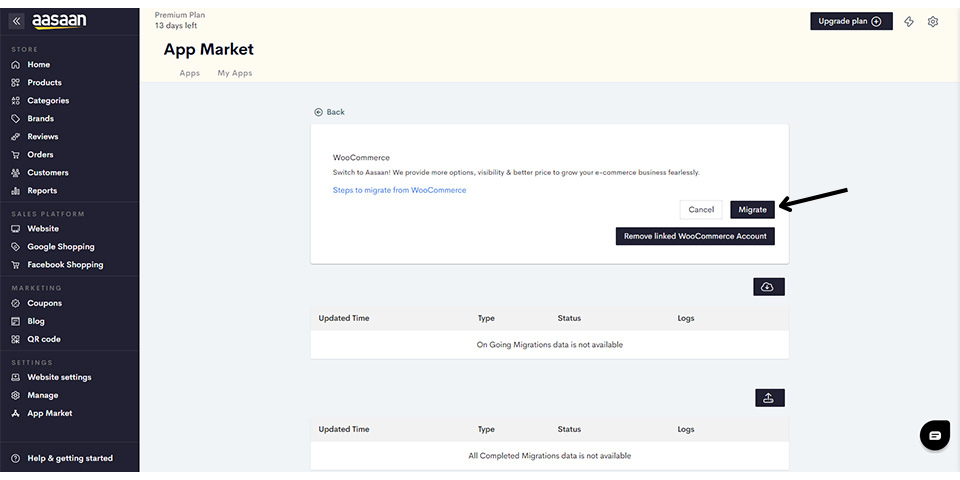Click the Orders cart icon in the sidebar
The width and height of the screenshot is (960, 480).
[x=16, y=155]
